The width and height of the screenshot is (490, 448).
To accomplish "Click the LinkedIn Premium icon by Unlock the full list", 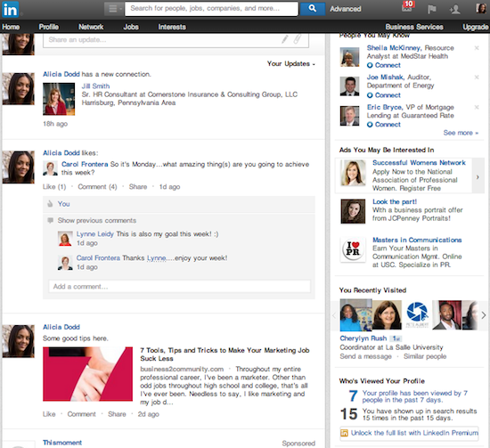I will click(344, 433).
